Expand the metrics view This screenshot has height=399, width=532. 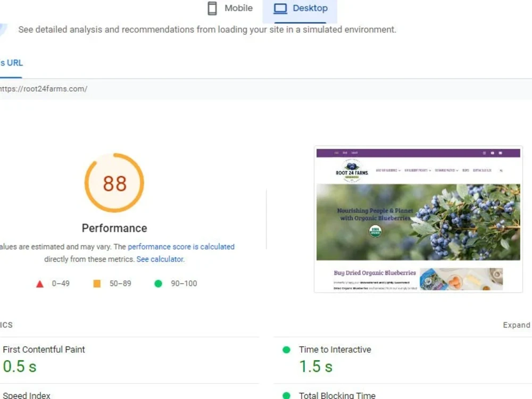pos(517,325)
